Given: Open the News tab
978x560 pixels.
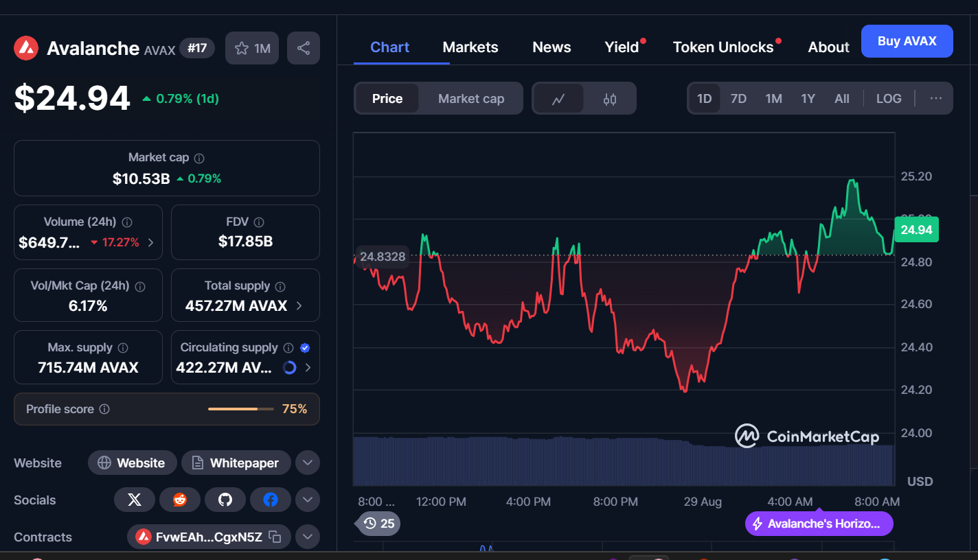Looking at the screenshot, I should (x=551, y=47).
